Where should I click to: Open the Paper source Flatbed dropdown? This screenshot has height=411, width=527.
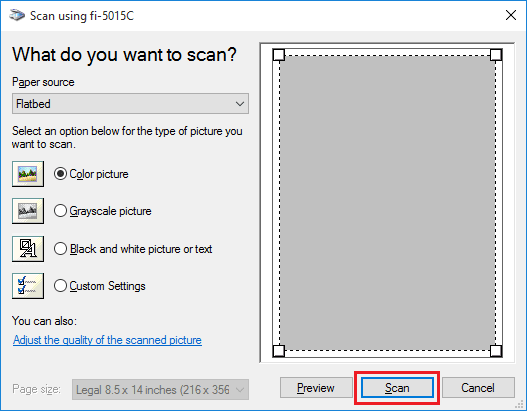[x=130, y=104]
